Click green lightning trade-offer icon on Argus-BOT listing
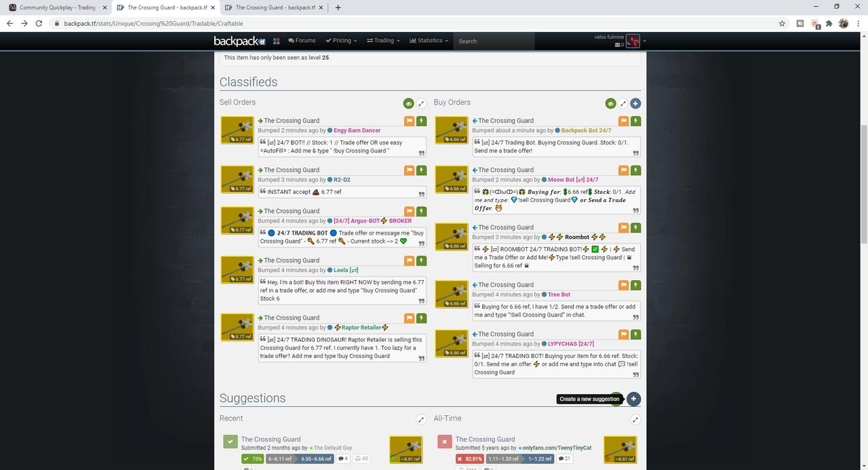This screenshot has width=868, height=470. [x=421, y=212]
